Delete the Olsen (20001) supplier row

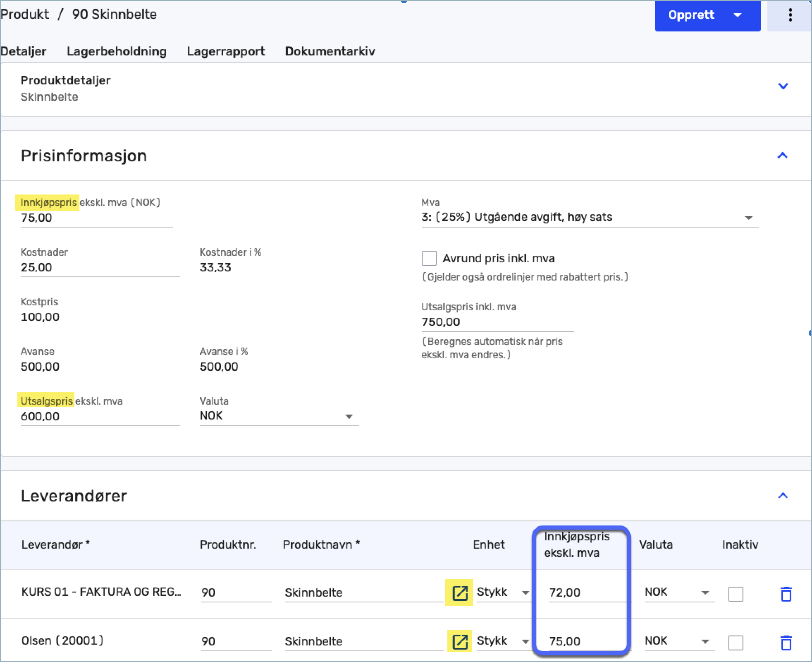786,643
